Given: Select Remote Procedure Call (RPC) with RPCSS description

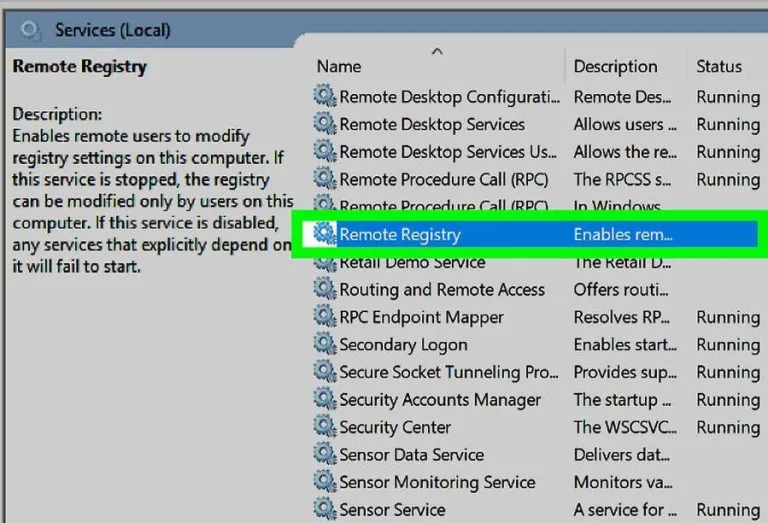Looking at the screenshot, I should (x=444, y=179).
